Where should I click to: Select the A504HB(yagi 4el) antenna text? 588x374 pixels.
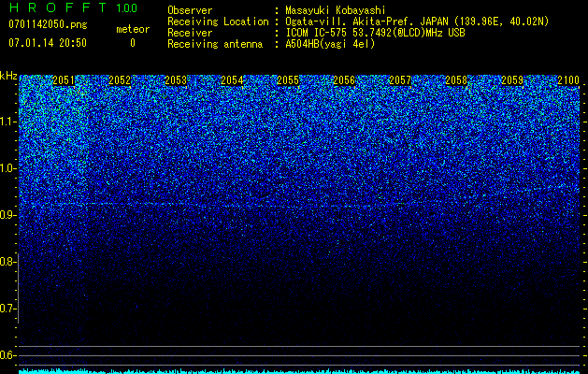[330, 44]
